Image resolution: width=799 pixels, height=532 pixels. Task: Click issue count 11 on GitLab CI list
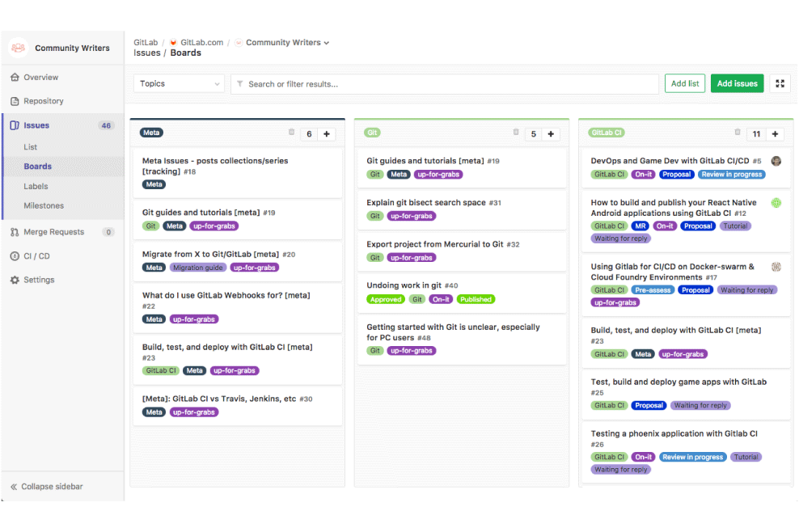756,134
